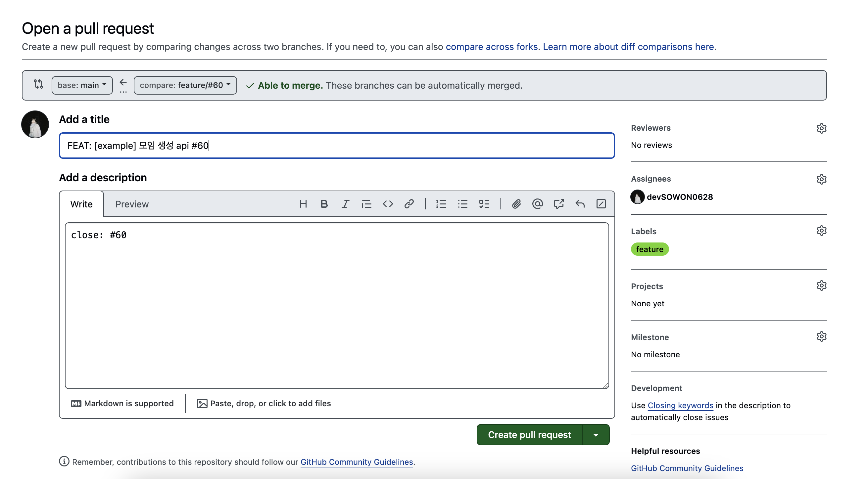This screenshot has width=868, height=479.
Task: Click the Milestone heading
Action: coord(650,337)
